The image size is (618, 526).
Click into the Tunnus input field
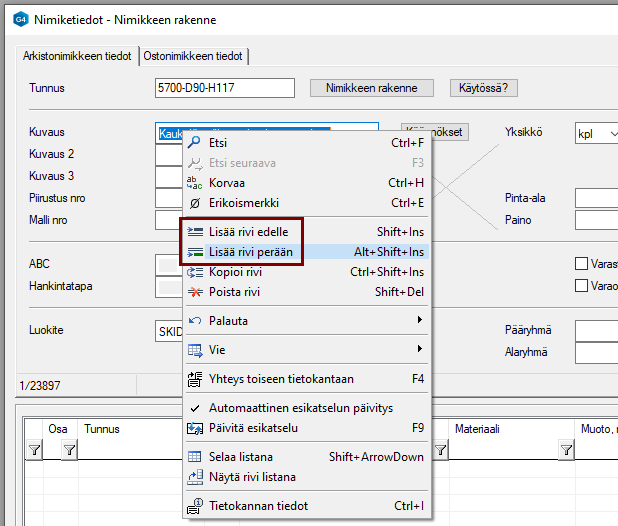click(x=224, y=88)
